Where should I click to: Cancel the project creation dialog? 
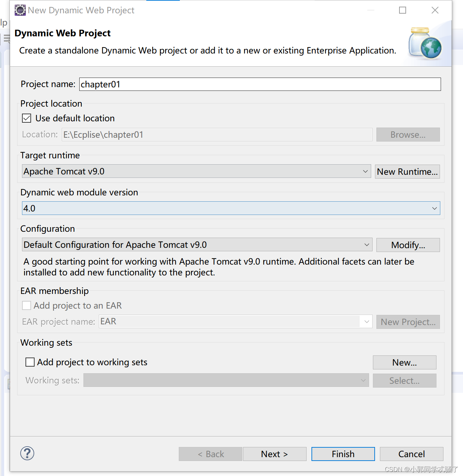[411, 454]
